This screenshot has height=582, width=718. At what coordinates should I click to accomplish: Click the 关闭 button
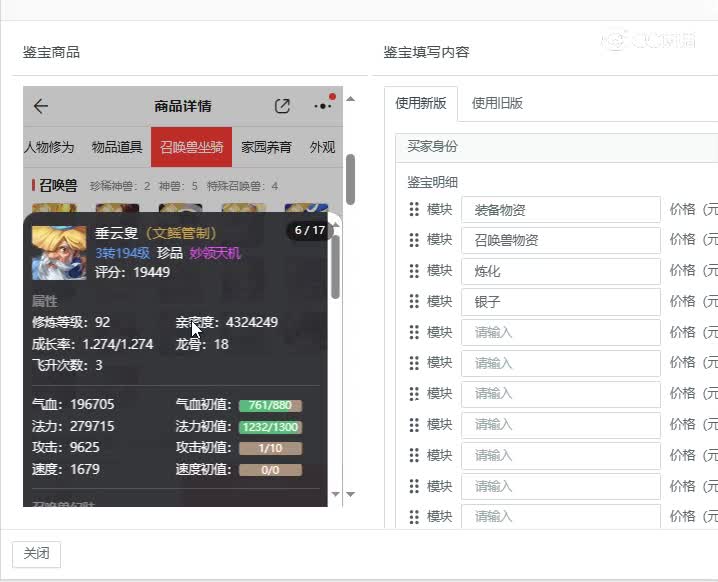(x=37, y=554)
